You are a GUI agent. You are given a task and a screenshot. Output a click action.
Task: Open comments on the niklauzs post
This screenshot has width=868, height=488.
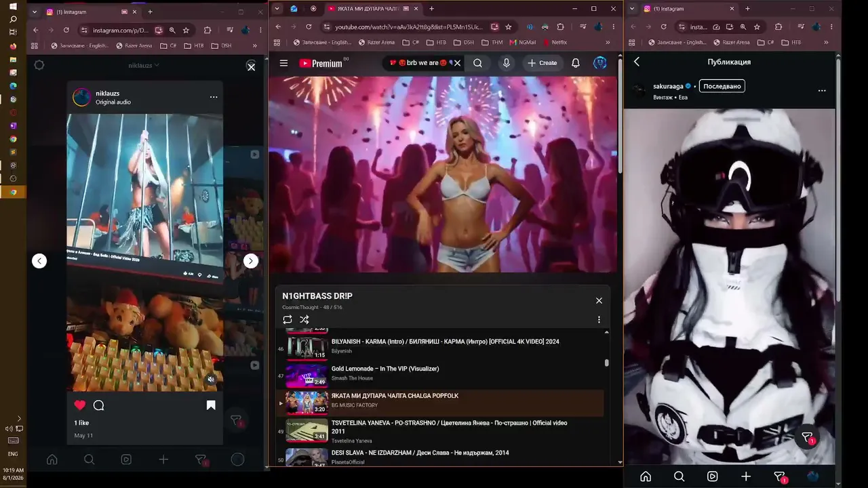(99, 405)
